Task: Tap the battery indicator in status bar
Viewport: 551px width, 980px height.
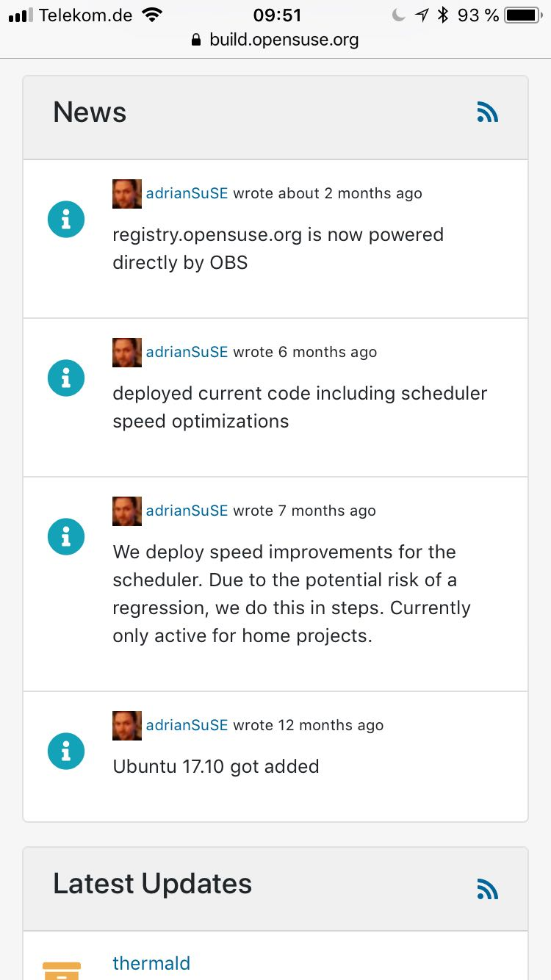Action: (x=522, y=15)
